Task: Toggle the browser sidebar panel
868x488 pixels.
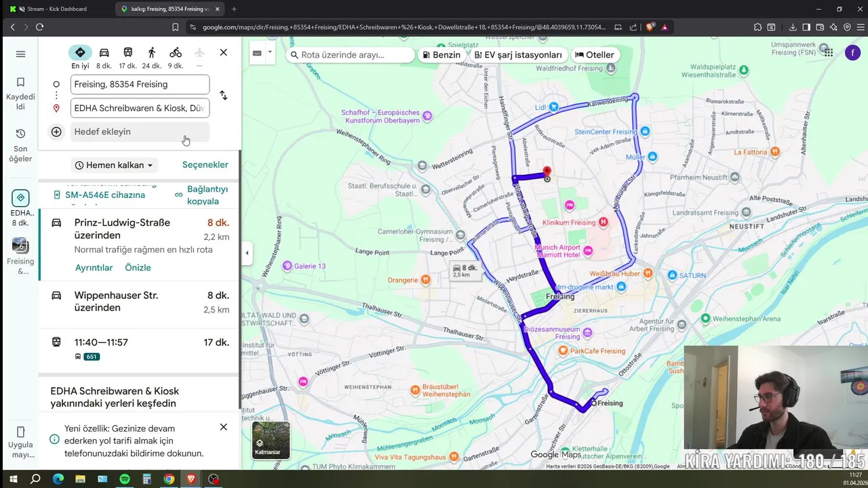Action: coord(806,27)
